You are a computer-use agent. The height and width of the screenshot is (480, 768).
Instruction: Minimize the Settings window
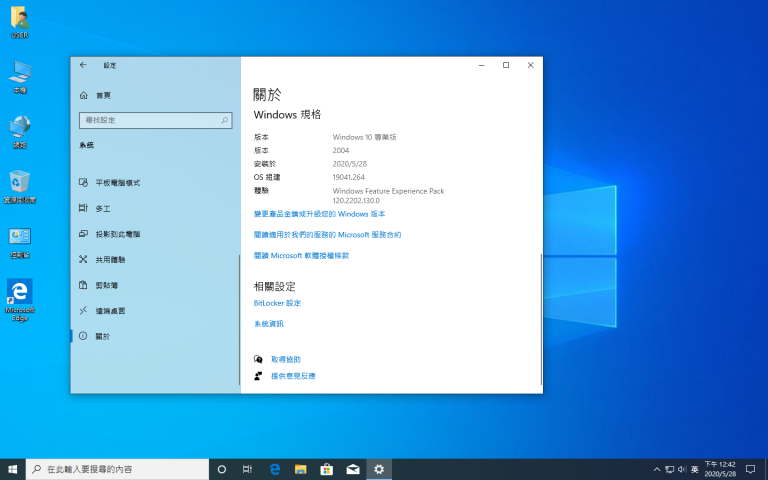coord(481,65)
